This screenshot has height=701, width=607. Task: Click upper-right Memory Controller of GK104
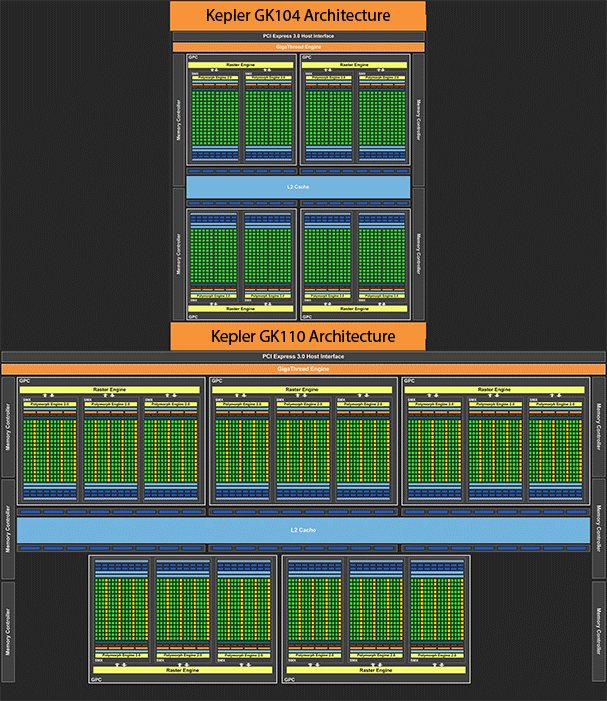[418, 120]
